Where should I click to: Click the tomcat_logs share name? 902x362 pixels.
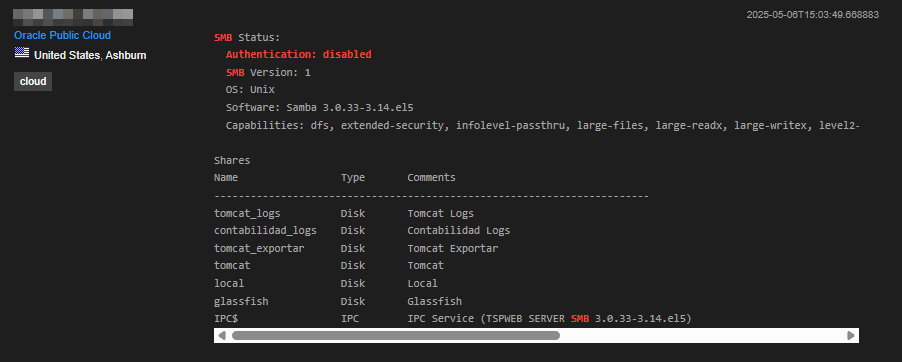[247, 214]
